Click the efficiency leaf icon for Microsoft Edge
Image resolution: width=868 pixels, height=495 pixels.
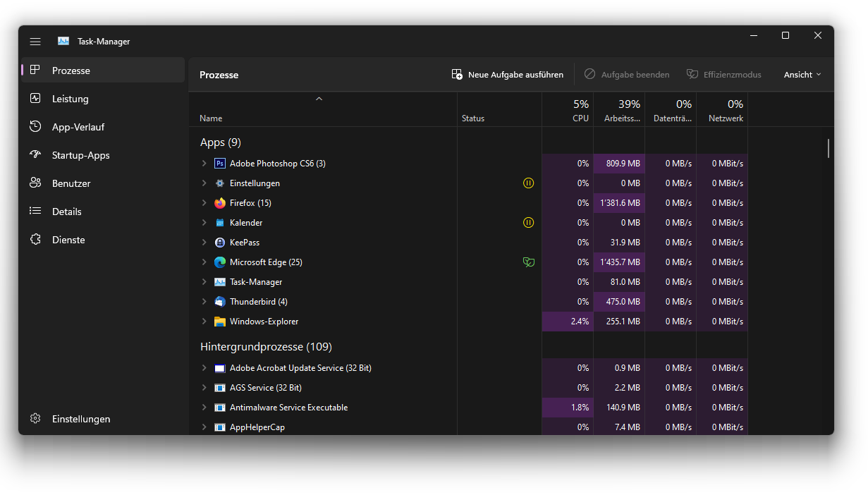tap(528, 262)
